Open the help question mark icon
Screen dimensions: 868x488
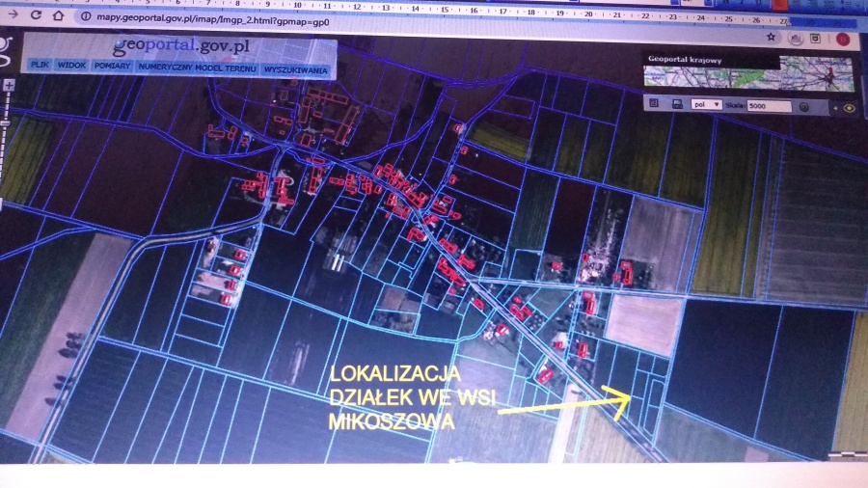point(804,107)
